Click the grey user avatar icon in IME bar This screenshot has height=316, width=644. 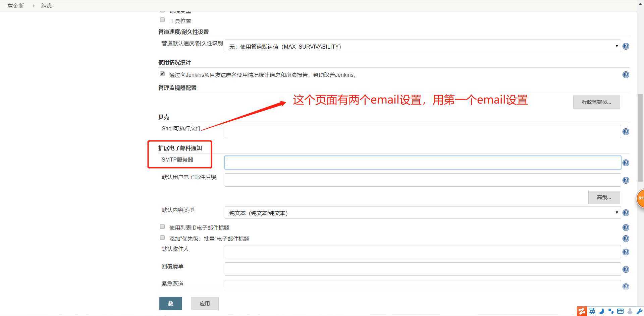630,311
